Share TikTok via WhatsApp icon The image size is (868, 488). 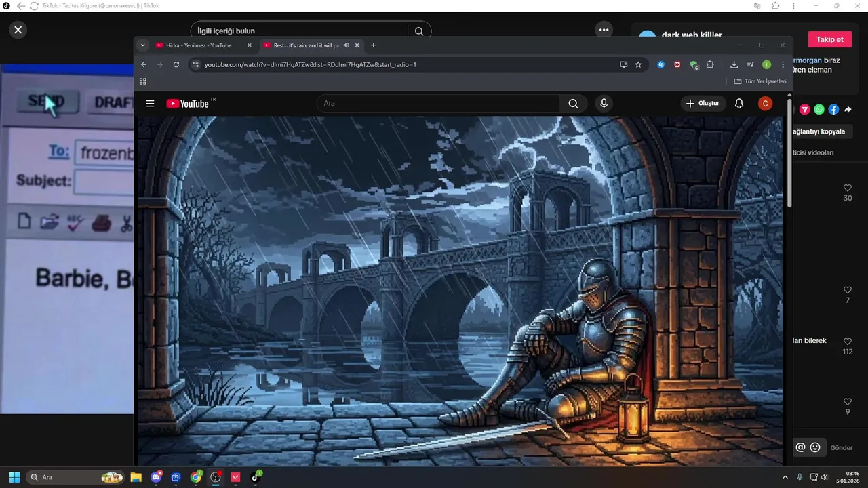(819, 110)
